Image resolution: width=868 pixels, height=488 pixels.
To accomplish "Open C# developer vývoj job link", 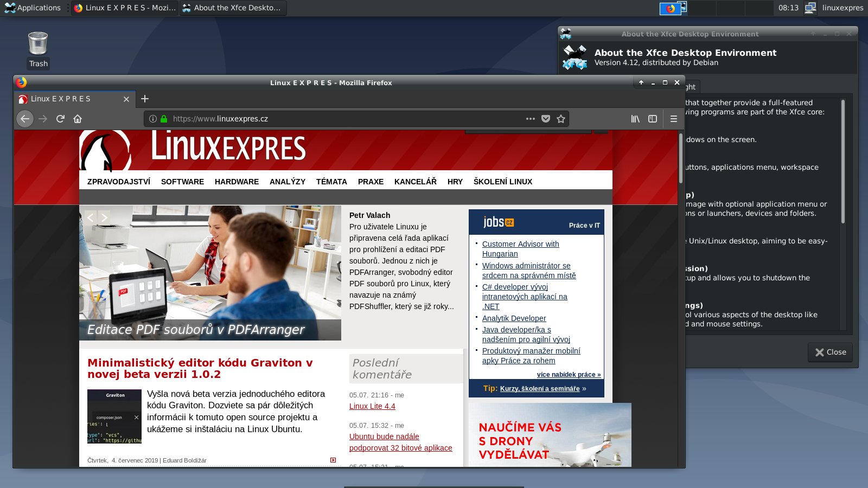I will (x=525, y=297).
